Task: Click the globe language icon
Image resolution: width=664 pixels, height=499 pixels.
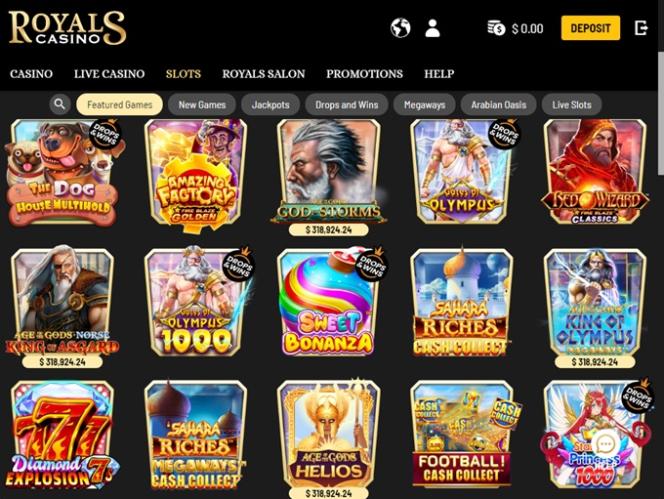Action: pos(400,28)
